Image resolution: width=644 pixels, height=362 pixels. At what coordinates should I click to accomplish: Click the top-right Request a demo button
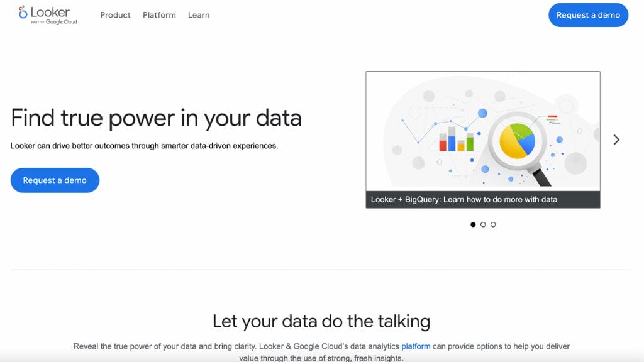[588, 14]
